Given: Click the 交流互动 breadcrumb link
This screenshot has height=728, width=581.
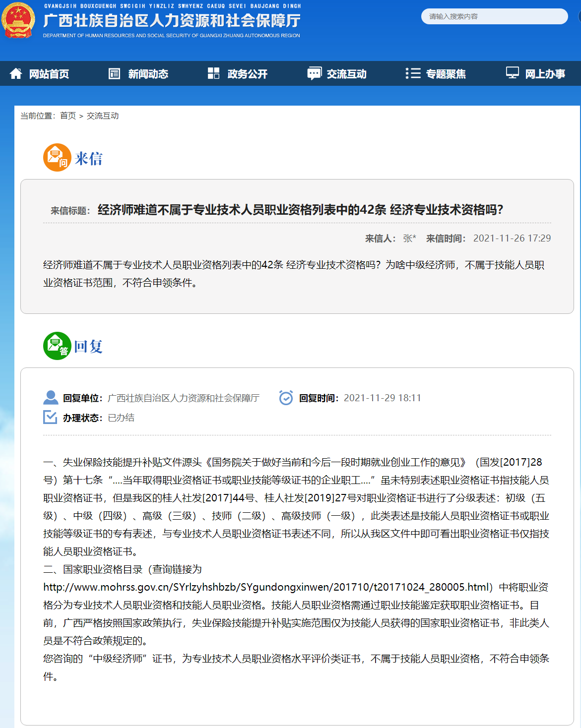Looking at the screenshot, I should (103, 116).
